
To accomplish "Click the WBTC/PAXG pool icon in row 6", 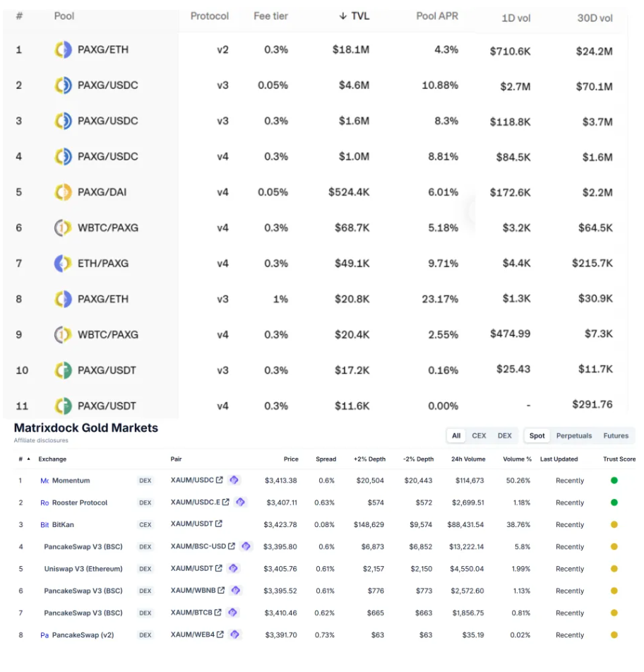I will 64,228.
